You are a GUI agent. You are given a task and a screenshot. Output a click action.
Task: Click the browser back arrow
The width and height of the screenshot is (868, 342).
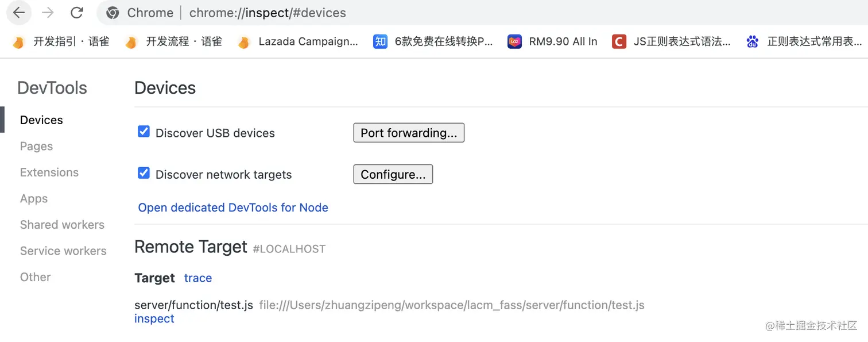click(x=19, y=13)
